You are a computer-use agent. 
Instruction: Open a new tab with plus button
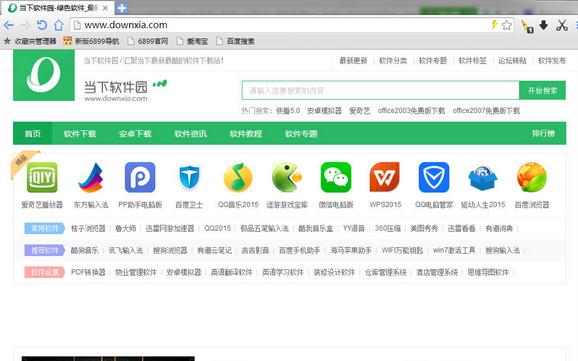(x=122, y=7)
